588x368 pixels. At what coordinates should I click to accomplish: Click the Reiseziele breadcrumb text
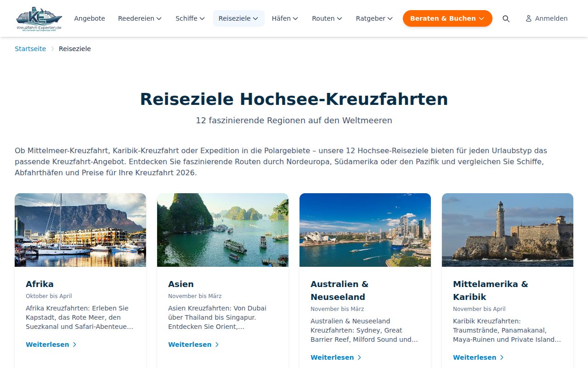pos(75,49)
